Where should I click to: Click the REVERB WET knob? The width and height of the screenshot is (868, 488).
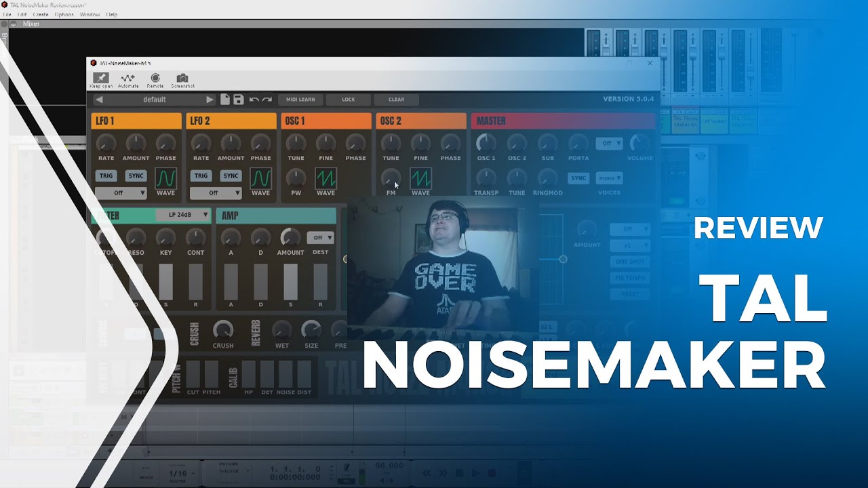pyautogui.click(x=282, y=330)
